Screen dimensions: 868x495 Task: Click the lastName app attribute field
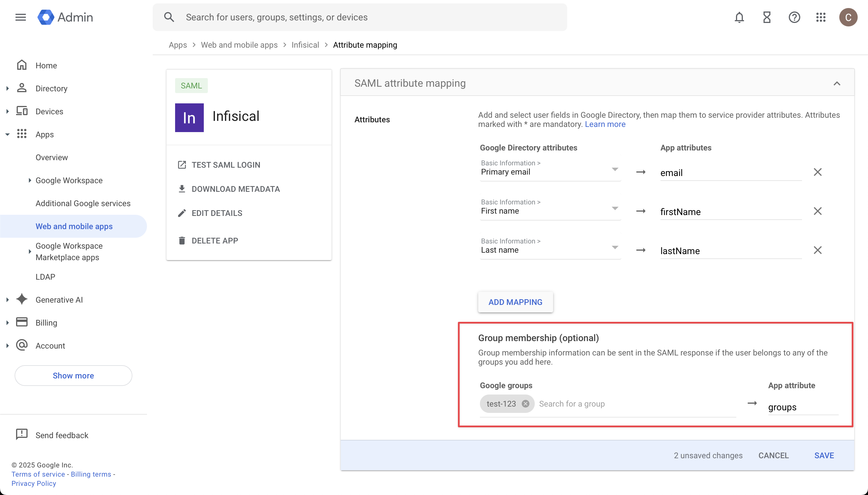point(731,251)
